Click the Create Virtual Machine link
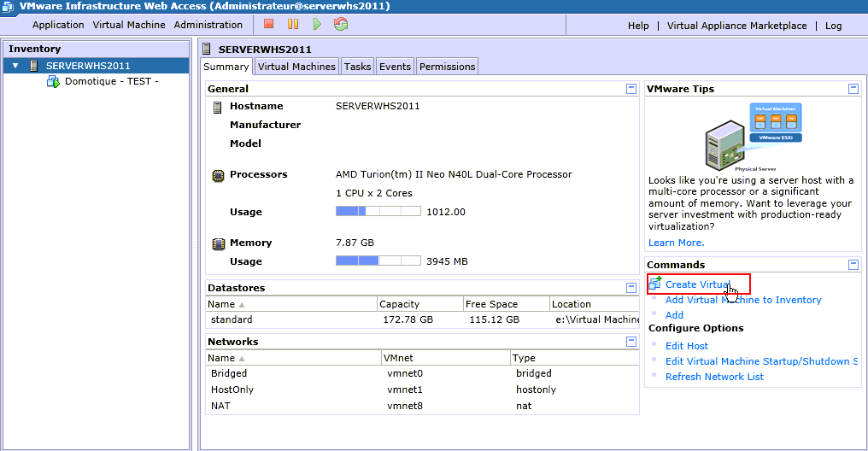The image size is (868, 451). [697, 284]
